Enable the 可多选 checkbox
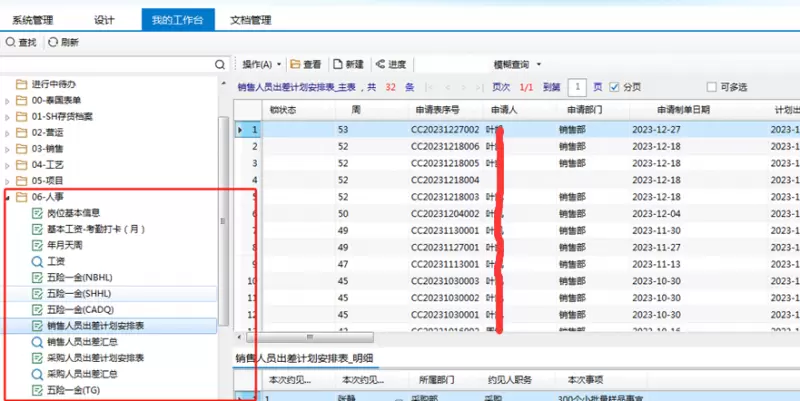Viewport: 800px width, 401px height. point(712,87)
